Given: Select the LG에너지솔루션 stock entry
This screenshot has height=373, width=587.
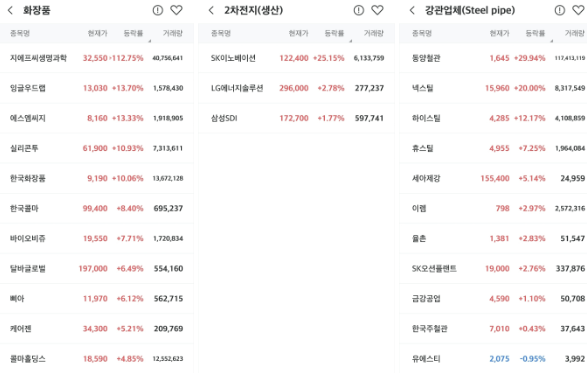Looking at the screenshot, I should point(296,88).
